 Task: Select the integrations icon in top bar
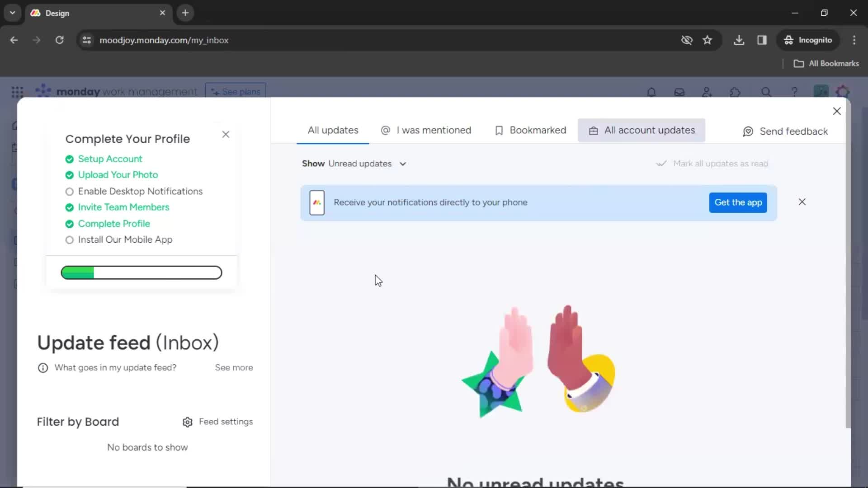[x=736, y=92]
